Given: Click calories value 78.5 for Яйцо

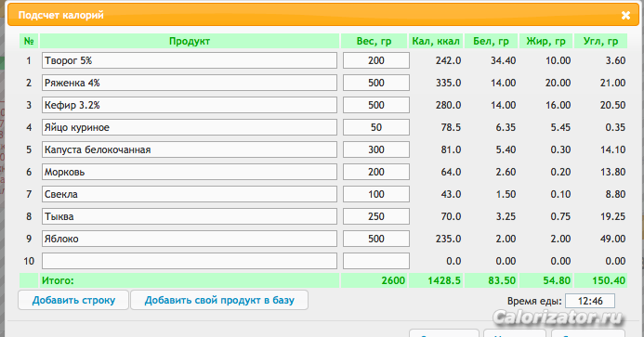Looking at the screenshot, I should (451, 127).
